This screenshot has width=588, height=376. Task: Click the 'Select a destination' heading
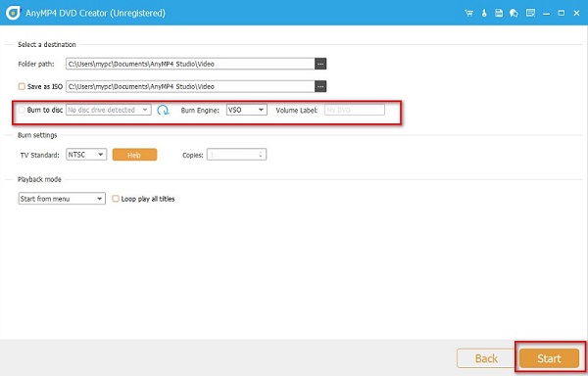pyautogui.click(x=47, y=45)
